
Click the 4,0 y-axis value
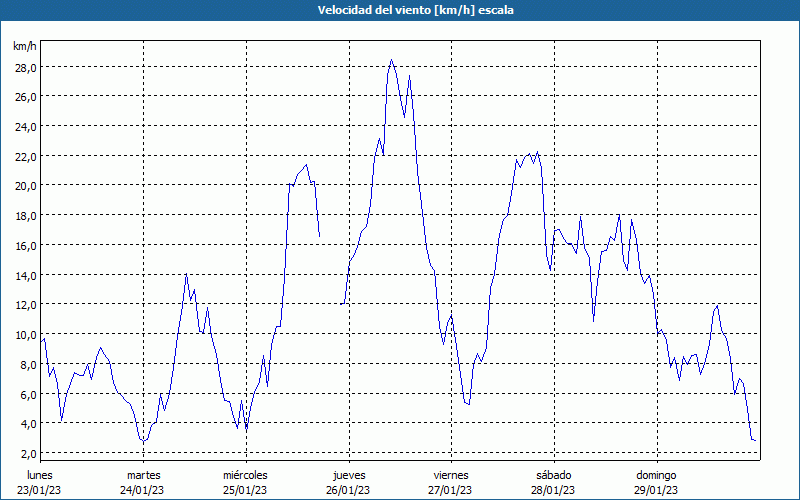(x=28, y=423)
